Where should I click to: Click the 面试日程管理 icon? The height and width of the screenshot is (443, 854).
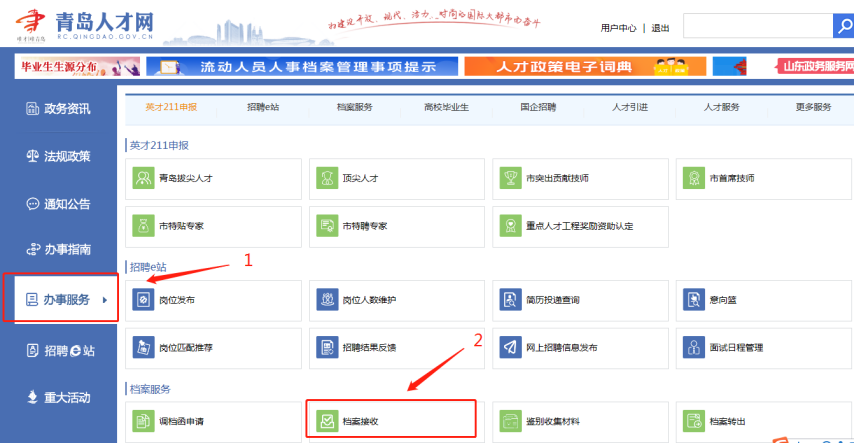tap(693, 347)
